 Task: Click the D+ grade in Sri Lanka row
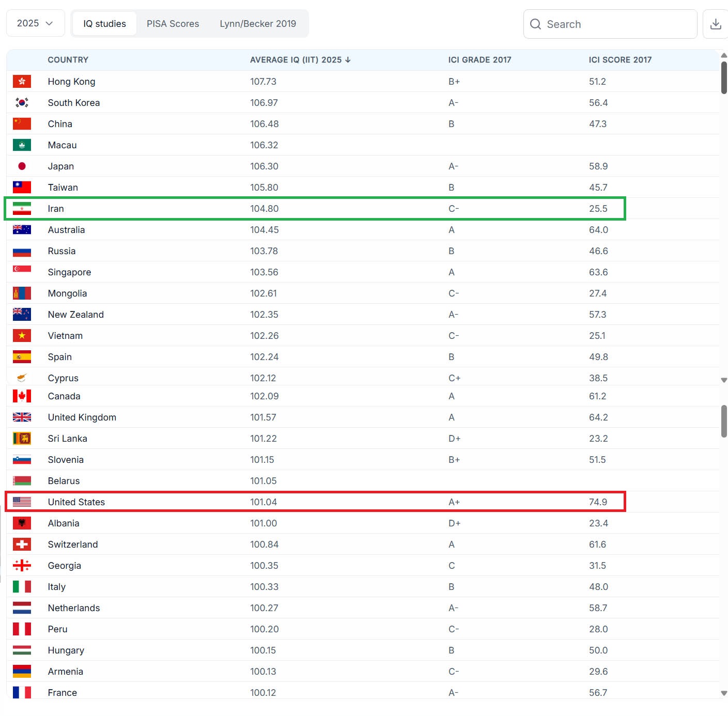click(455, 439)
